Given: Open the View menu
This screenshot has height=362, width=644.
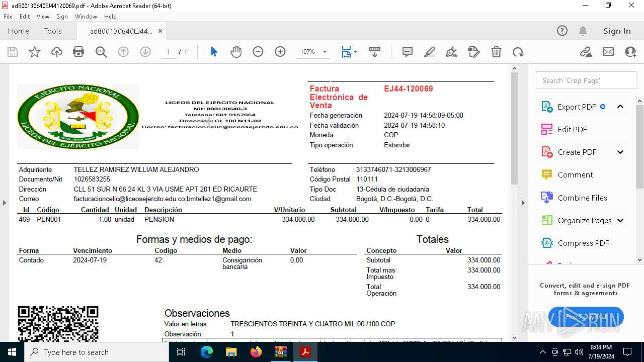Looking at the screenshot, I should click(x=43, y=17).
